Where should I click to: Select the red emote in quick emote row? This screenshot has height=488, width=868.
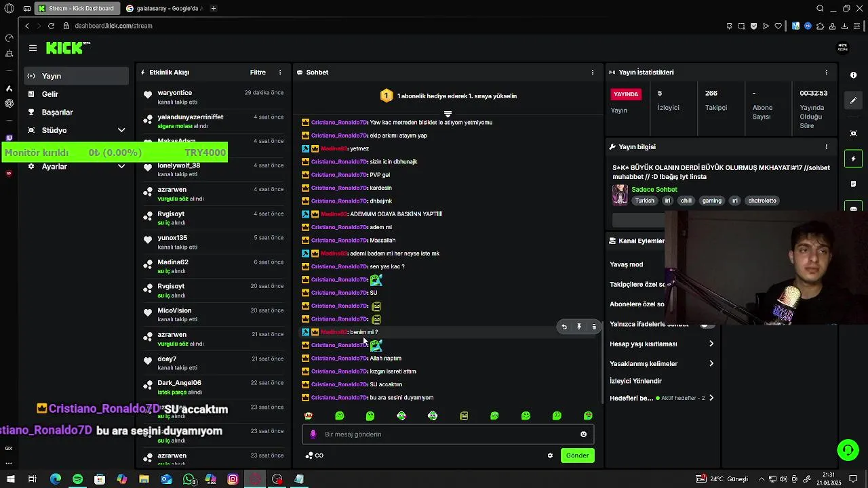pyautogui.click(x=309, y=415)
